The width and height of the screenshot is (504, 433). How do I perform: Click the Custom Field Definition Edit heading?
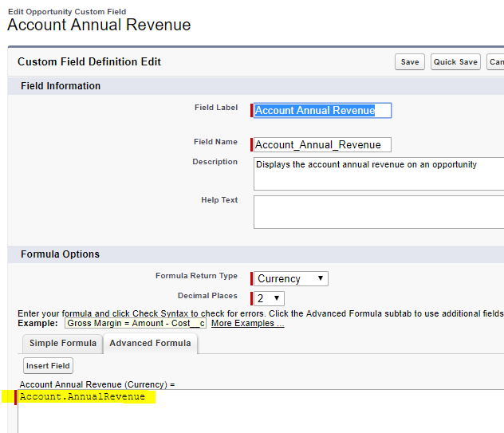(89, 62)
